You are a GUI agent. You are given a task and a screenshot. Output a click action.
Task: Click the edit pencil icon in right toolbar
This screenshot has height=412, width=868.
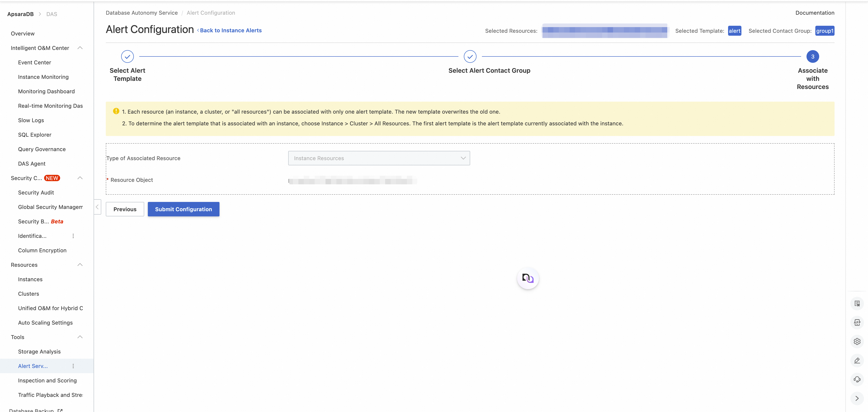(x=857, y=360)
